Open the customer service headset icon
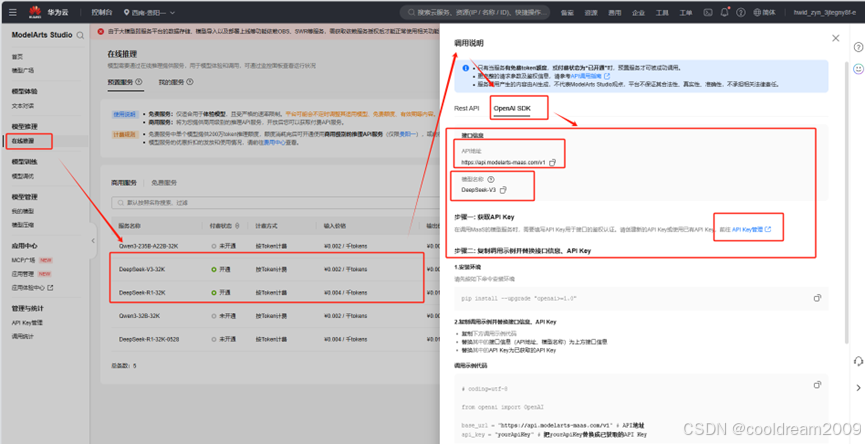 click(858, 361)
